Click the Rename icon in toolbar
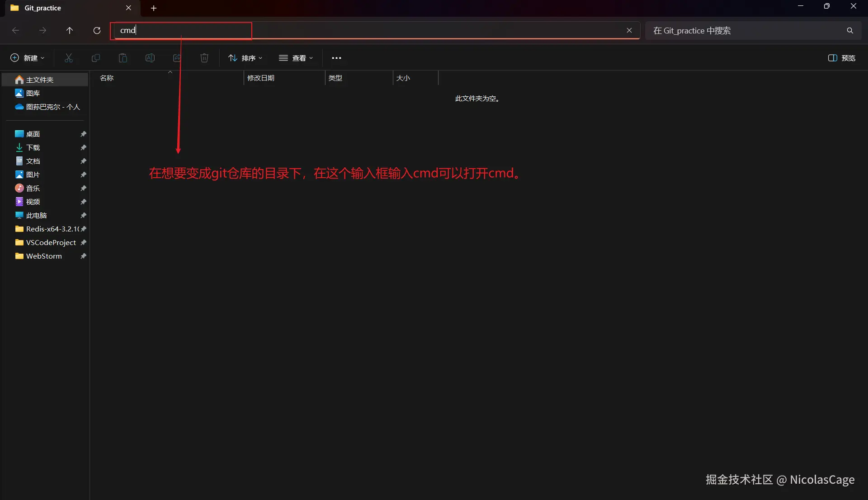The height and width of the screenshot is (500, 868). (x=150, y=58)
